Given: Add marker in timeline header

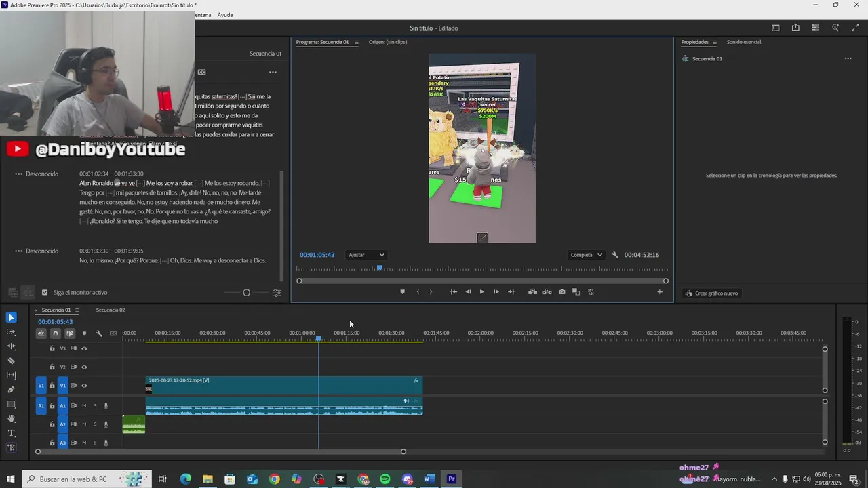Looking at the screenshot, I should coord(84,333).
